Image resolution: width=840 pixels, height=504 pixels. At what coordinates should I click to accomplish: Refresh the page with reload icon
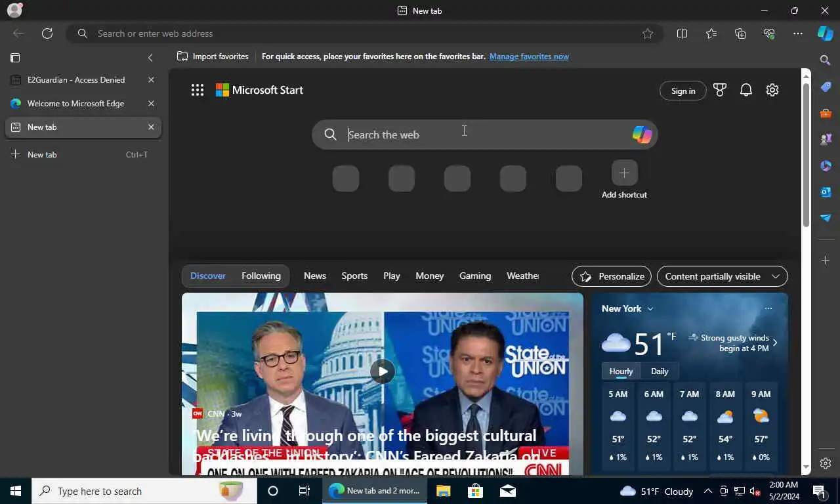[47, 33]
